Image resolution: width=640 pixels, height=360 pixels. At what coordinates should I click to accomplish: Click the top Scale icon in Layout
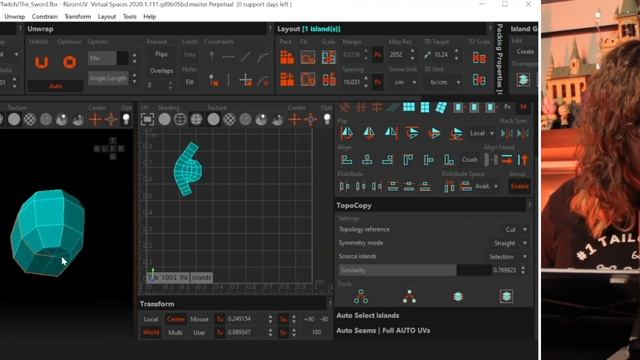pos(329,58)
